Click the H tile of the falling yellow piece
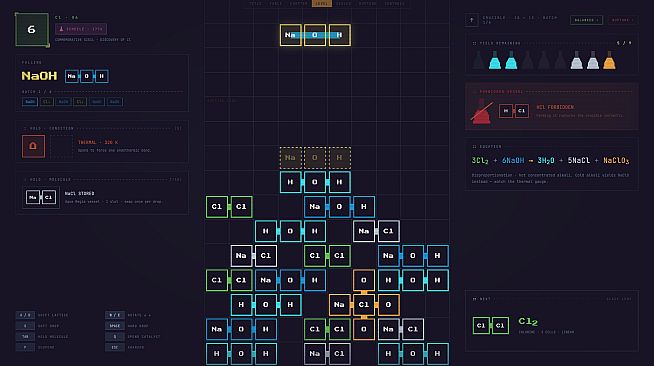The width and height of the screenshot is (654, 366). (x=340, y=35)
